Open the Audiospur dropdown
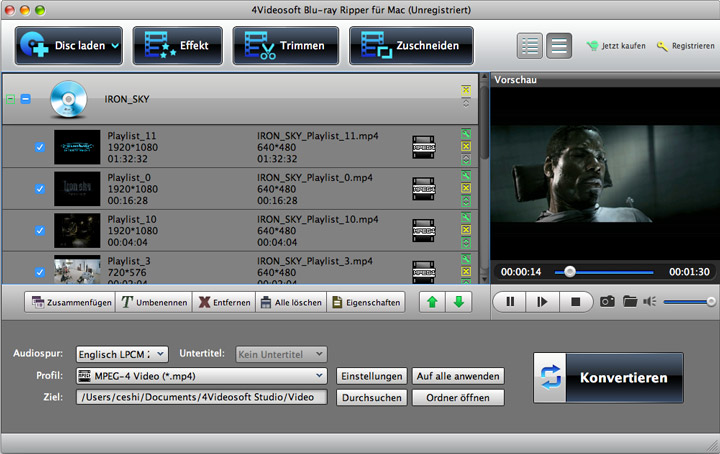The image size is (720, 454). point(122,354)
